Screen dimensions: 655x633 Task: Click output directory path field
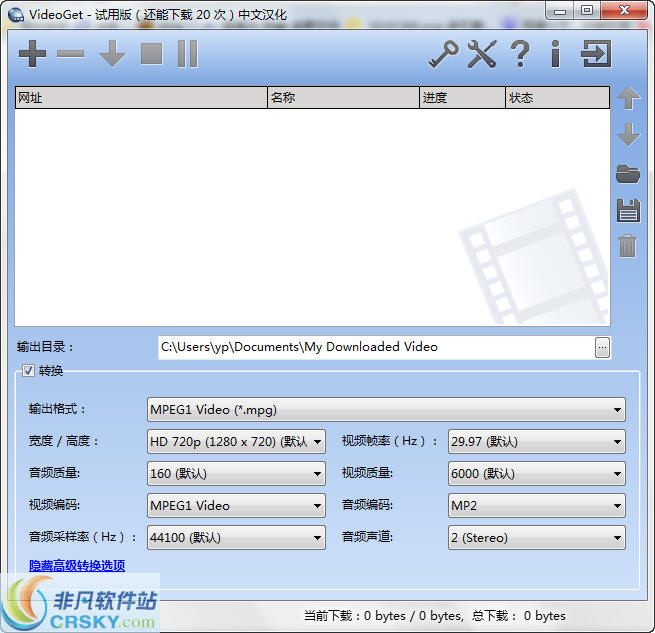(376, 347)
